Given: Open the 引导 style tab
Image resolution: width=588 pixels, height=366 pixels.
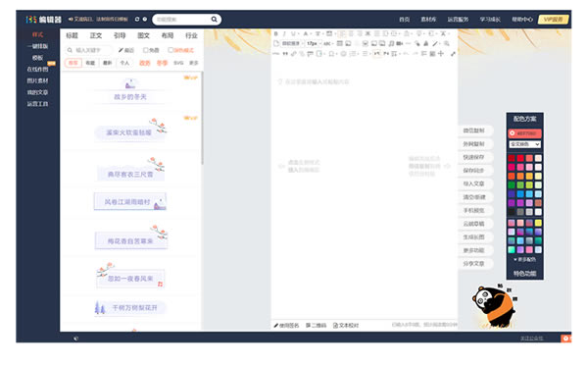Looking at the screenshot, I should point(120,35).
